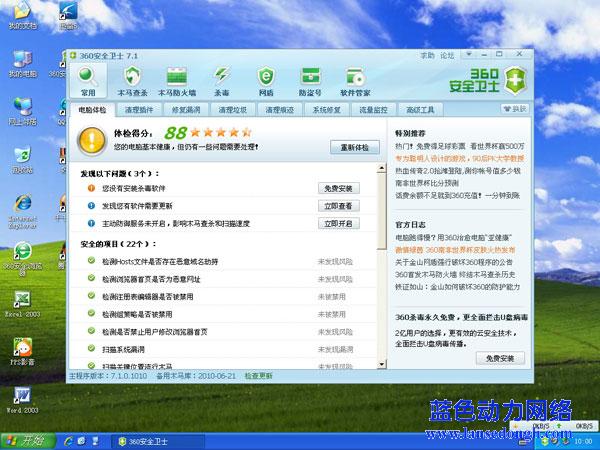Switch to the 清理插件 tab
This screenshot has width=600, height=450.
(x=139, y=110)
